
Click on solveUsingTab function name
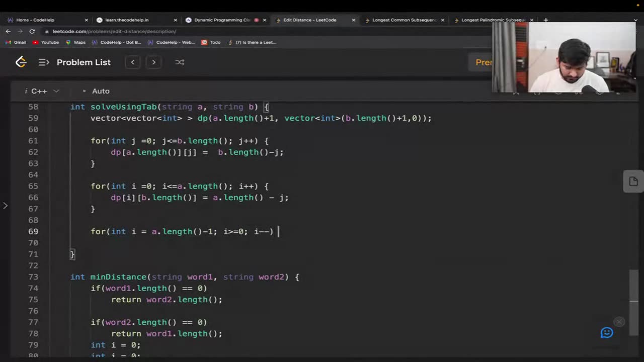click(124, 107)
